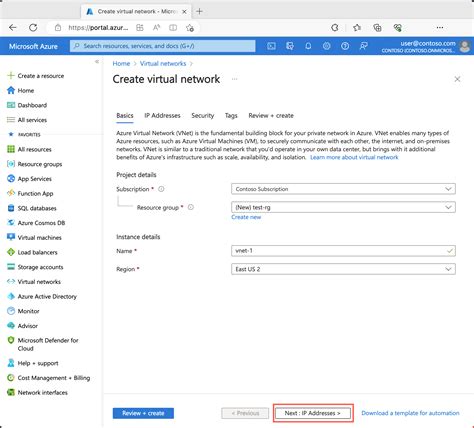The width and height of the screenshot is (474, 428).
Task: Open new browser tab with plus
Action: tap(199, 11)
